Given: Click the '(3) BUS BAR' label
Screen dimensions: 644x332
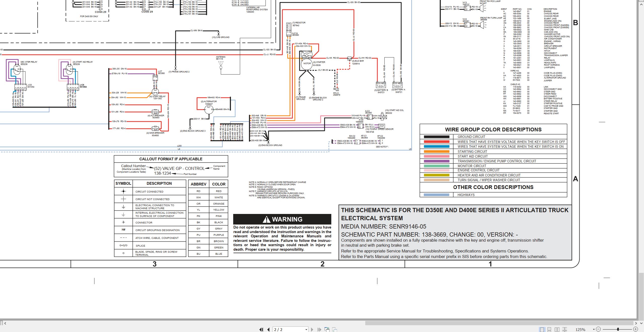Looking at the screenshot, I should tap(358, 61).
